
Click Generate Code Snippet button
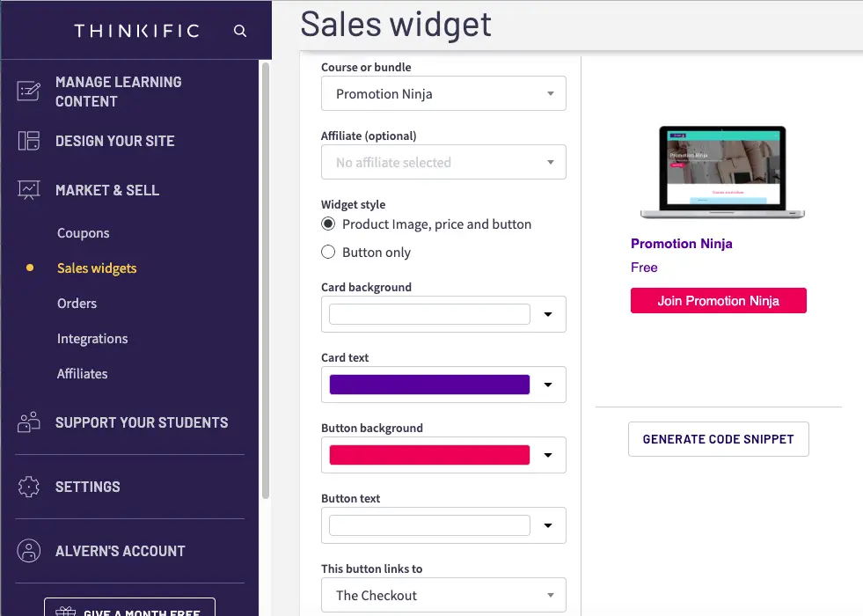click(719, 439)
